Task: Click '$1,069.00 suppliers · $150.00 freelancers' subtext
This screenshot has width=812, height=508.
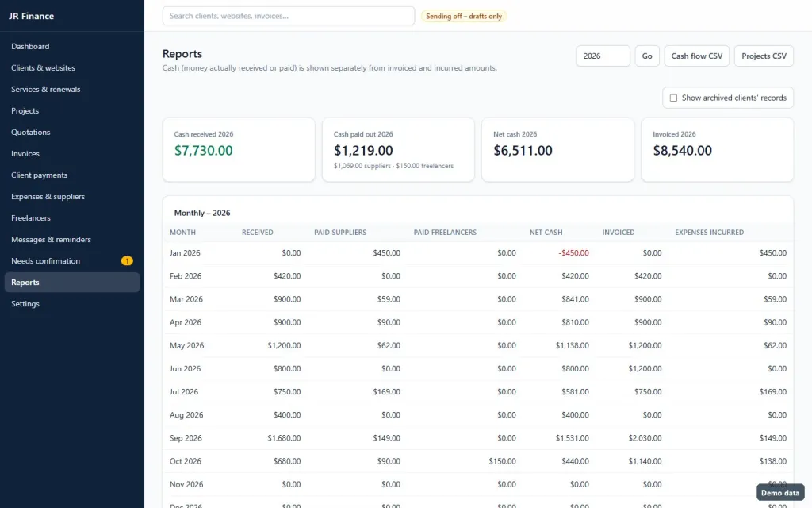Action: (393, 166)
